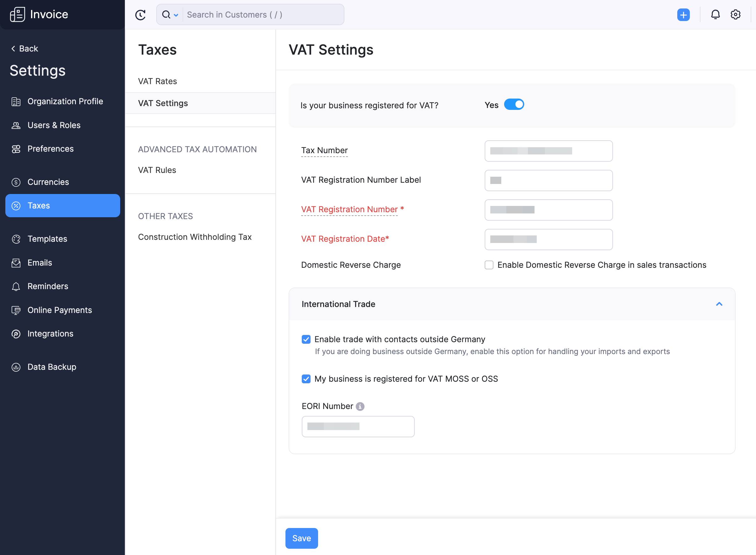This screenshot has width=756, height=555.
Task: Go back using the Back link
Action: (24, 48)
